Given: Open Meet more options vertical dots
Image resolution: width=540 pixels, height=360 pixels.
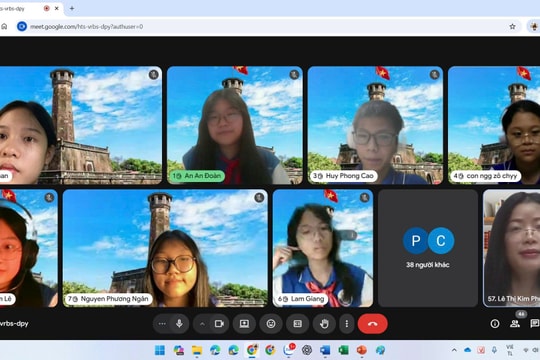Looking at the screenshot, I should 346,324.
